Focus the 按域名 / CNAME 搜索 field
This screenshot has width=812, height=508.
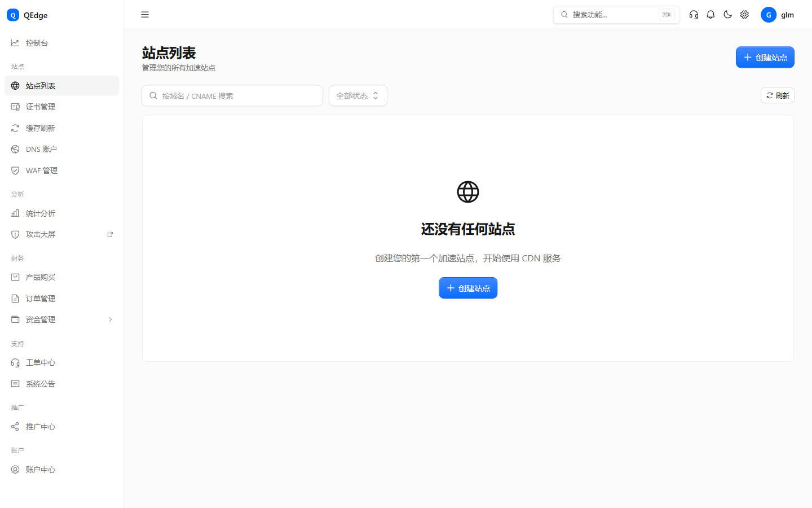[x=232, y=95]
